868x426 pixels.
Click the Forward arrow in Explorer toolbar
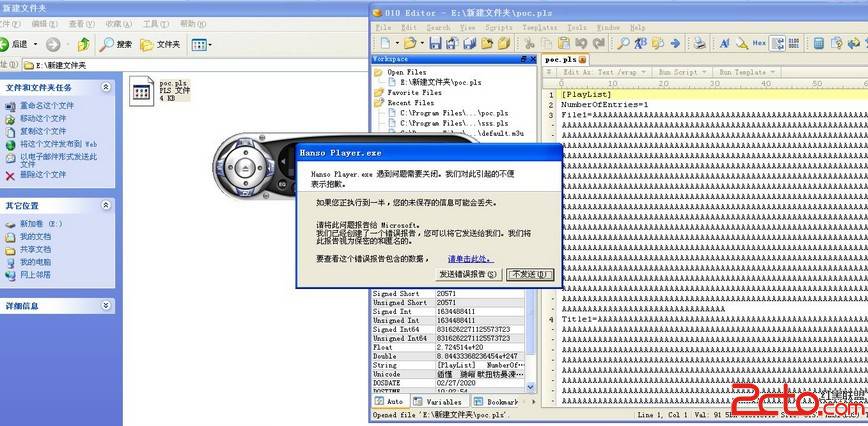point(53,44)
